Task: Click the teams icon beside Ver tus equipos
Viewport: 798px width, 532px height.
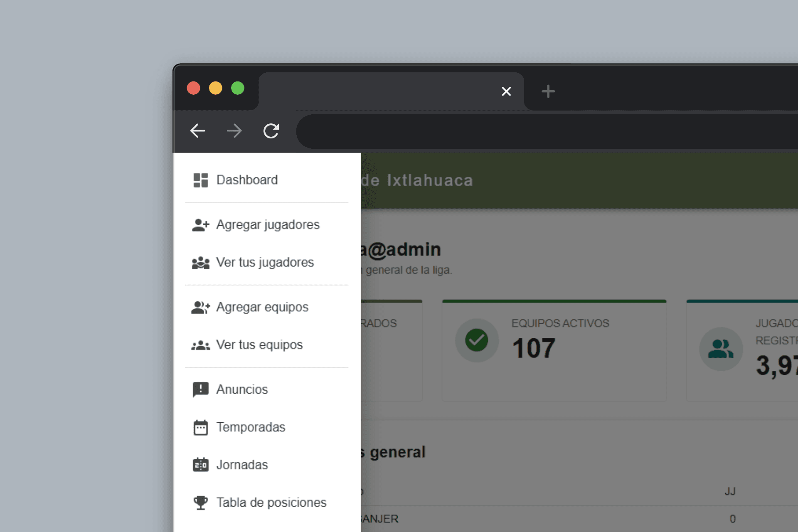Action: [x=201, y=345]
